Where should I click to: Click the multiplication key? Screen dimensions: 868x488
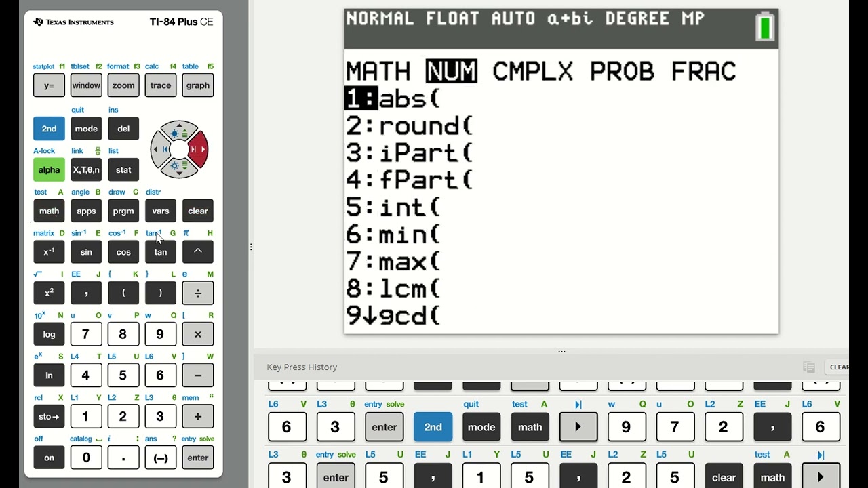coord(198,334)
